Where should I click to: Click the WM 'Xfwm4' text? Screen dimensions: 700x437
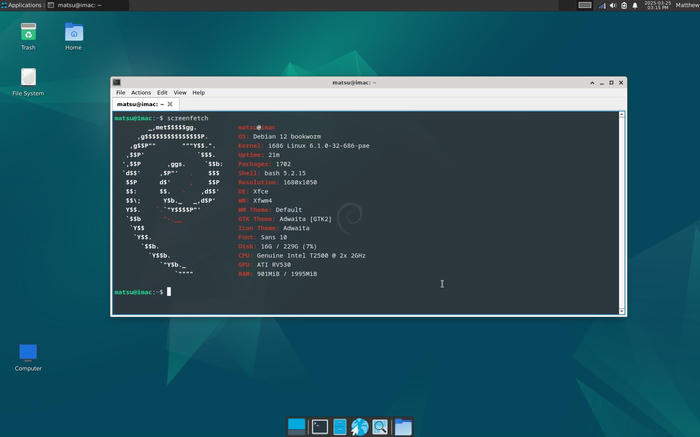(x=262, y=201)
